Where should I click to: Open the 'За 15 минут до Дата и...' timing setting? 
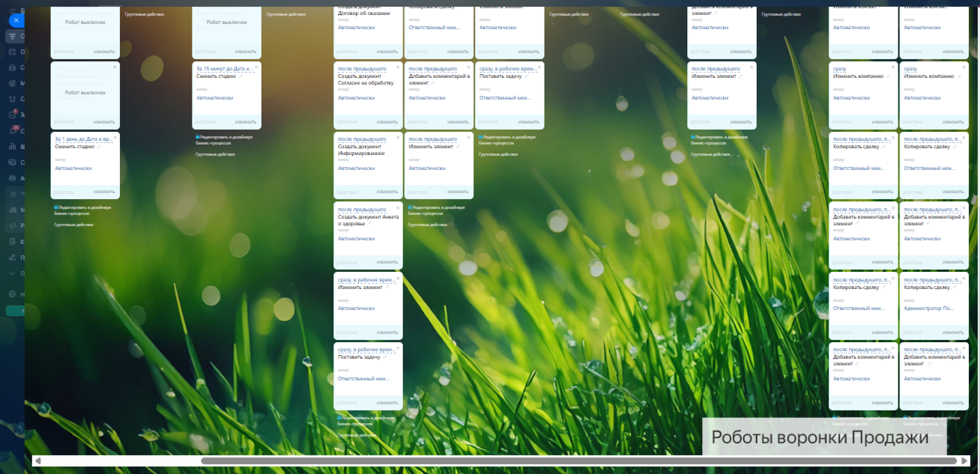224,69
